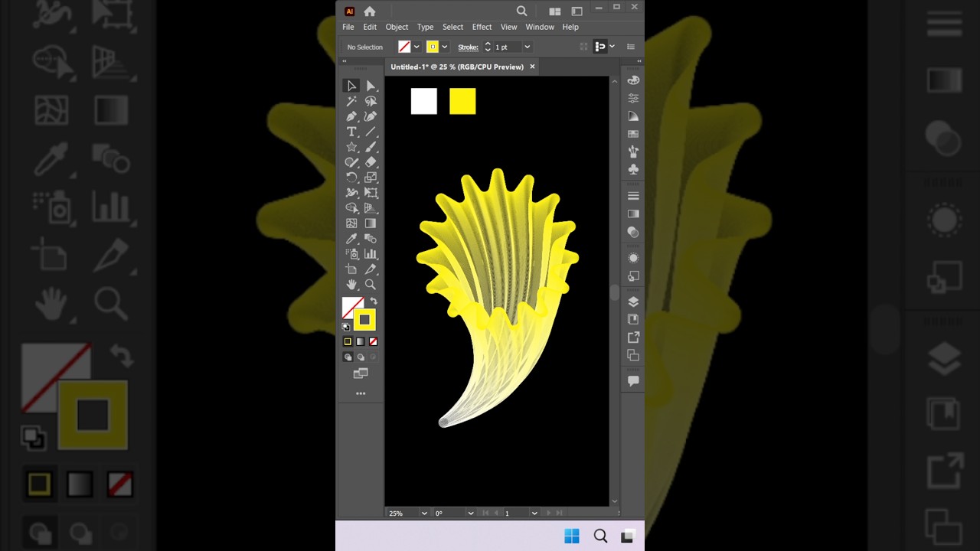
Task: Enable Draw Behind mode
Action: 361,357
